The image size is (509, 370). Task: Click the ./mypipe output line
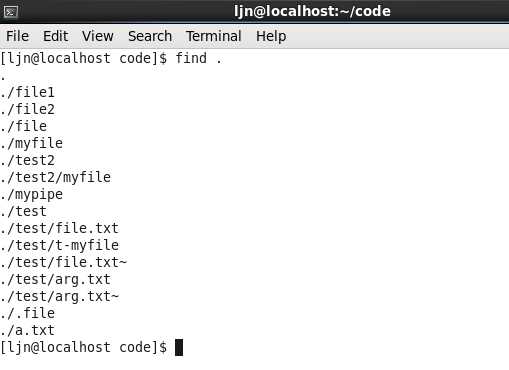pos(31,195)
